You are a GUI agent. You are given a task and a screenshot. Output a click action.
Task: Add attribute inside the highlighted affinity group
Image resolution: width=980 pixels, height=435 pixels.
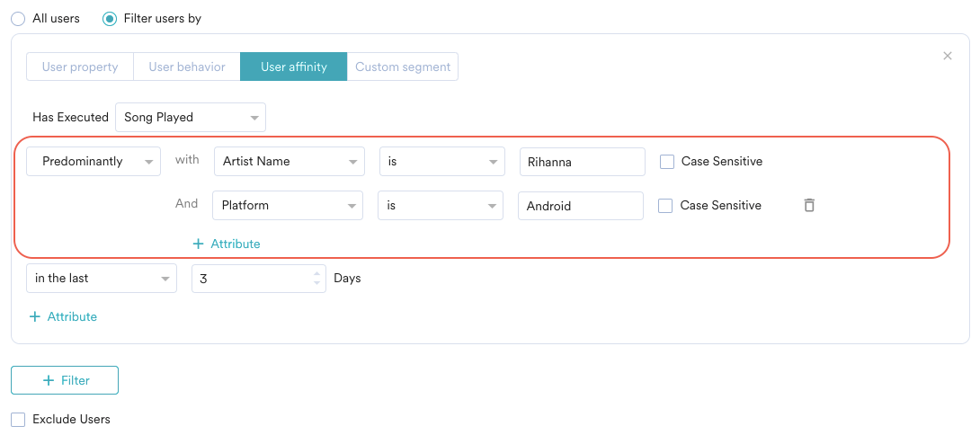(227, 244)
